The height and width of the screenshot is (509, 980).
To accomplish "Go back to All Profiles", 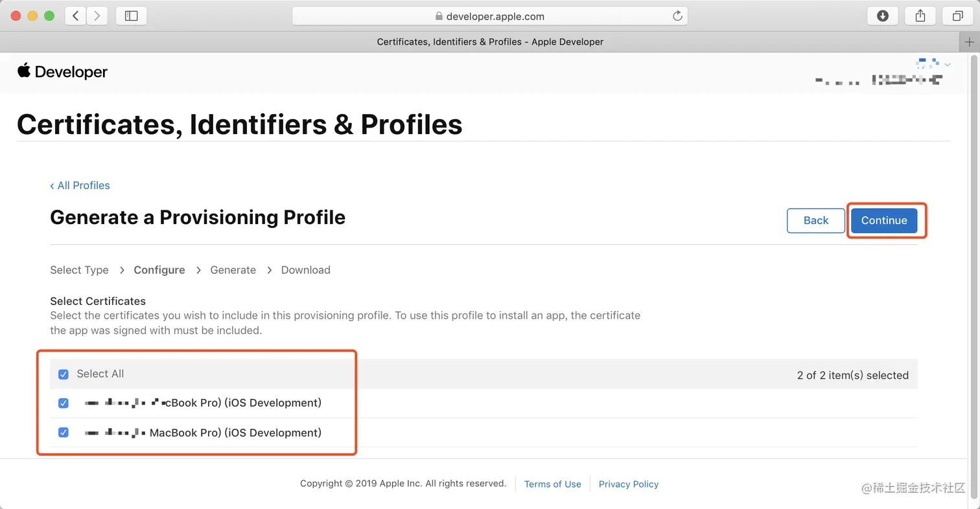I will pyautogui.click(x=80, y=185).
